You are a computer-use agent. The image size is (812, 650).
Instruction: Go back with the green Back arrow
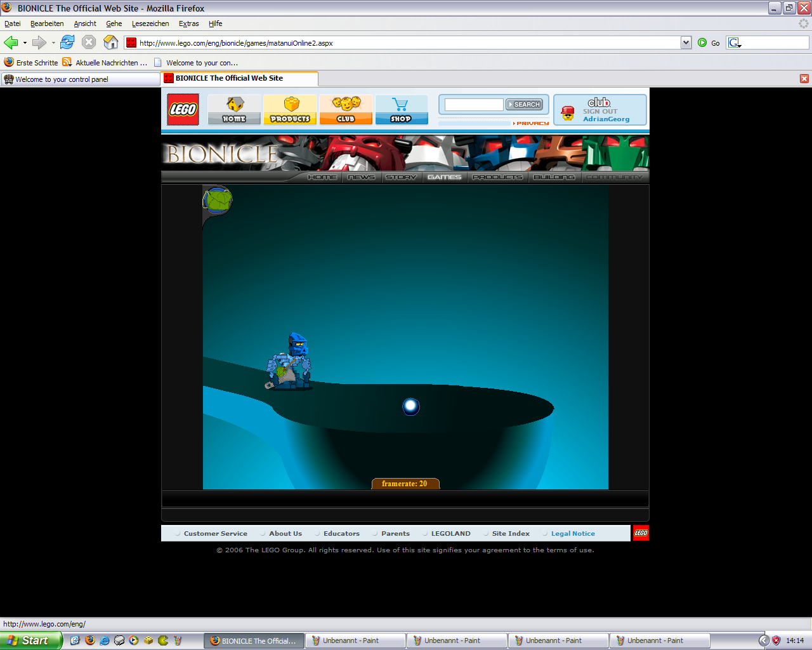point(11,43)
